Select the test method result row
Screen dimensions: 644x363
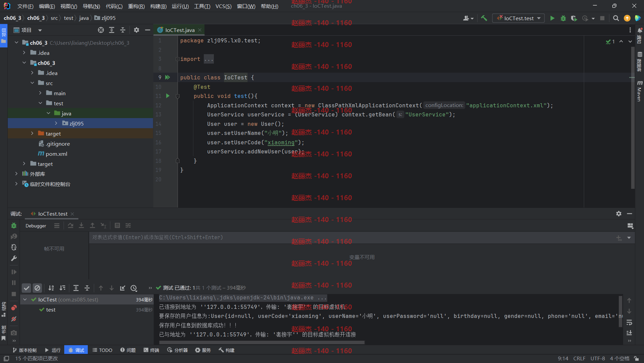(87, 310)
